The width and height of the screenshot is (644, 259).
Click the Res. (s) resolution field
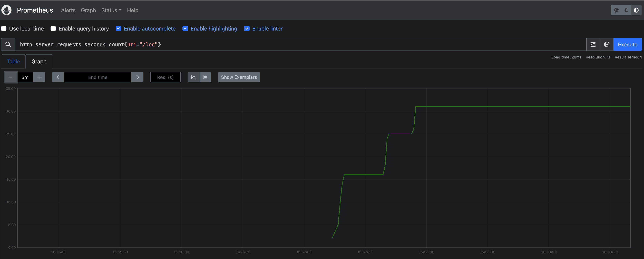tap(165, 77)
